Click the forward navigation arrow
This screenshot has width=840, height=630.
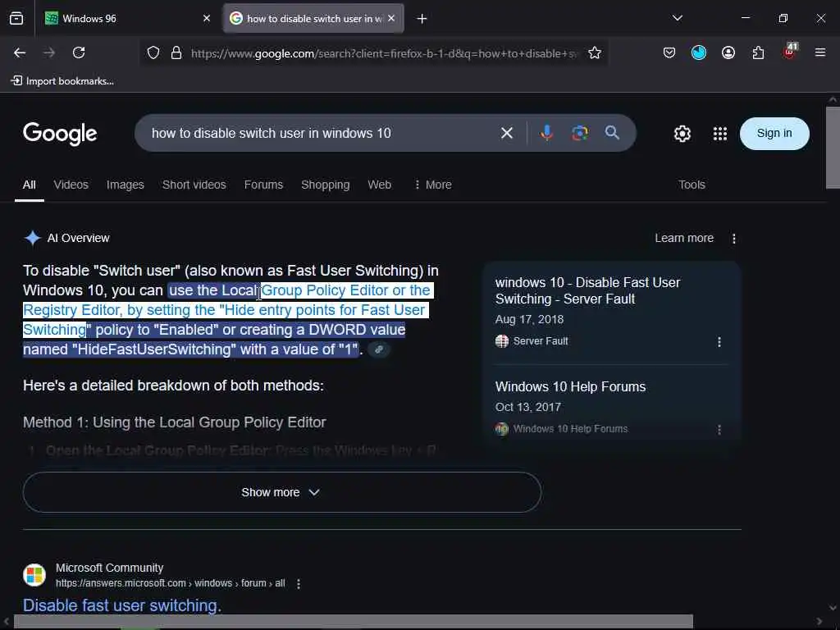click(x=49, y=52)
